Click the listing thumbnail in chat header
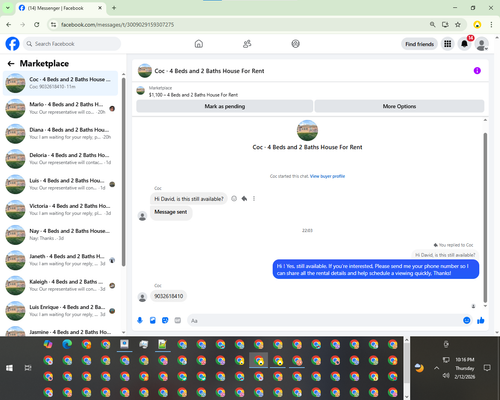This screenshot has height=400, width=500. [145, 71]
